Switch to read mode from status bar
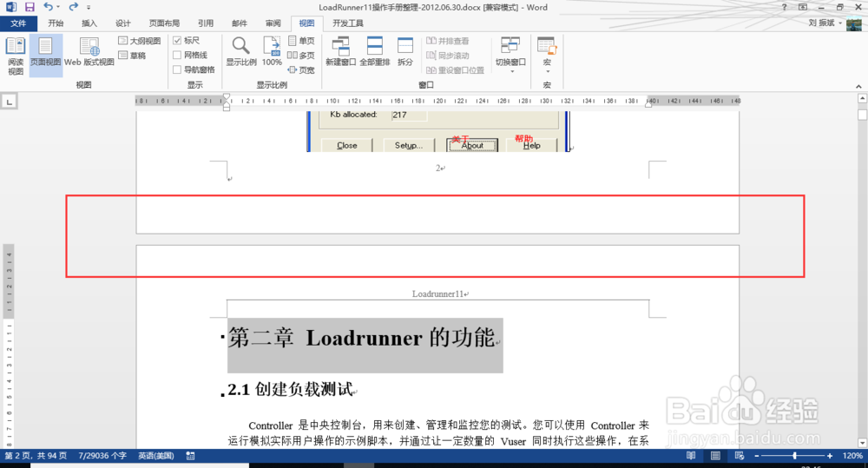 coord(691,456)
